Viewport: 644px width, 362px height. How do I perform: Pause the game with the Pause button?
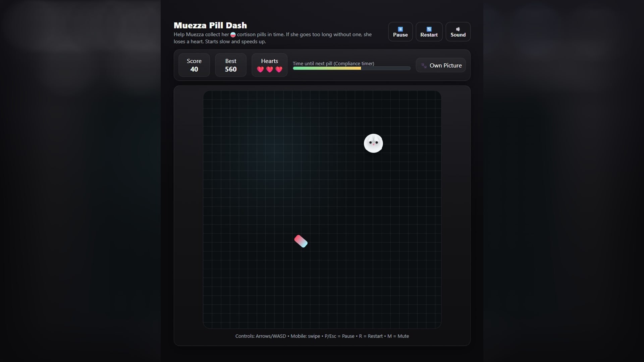[x=400, y=32]
